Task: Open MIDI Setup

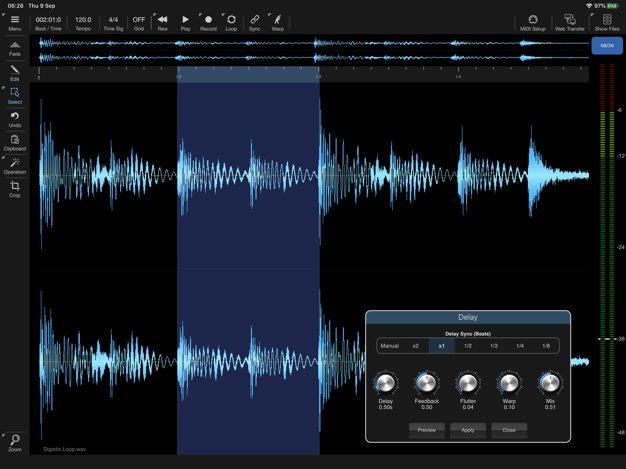Action: coord(533,22)
